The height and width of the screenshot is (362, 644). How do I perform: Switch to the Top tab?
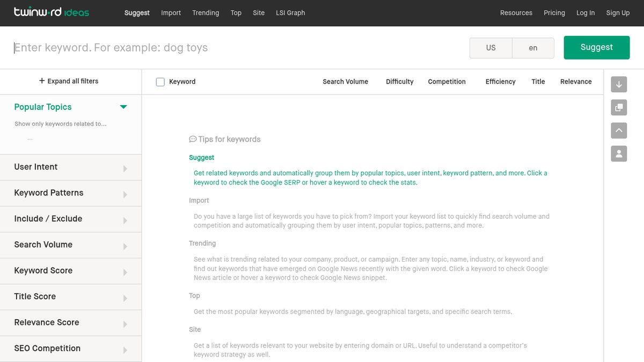click(236, 13)
